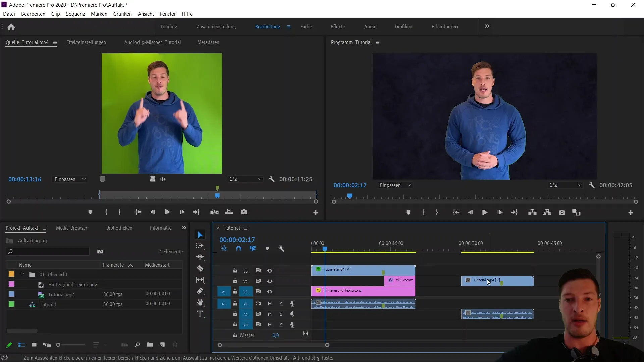Open Tutorial timeline panel menu
The width and height of the screenshot is (644, 362).
[246, 228]
